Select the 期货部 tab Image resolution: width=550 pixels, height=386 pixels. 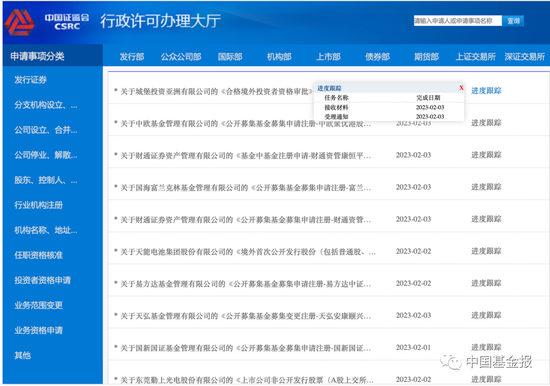click(x=427, y=56)
